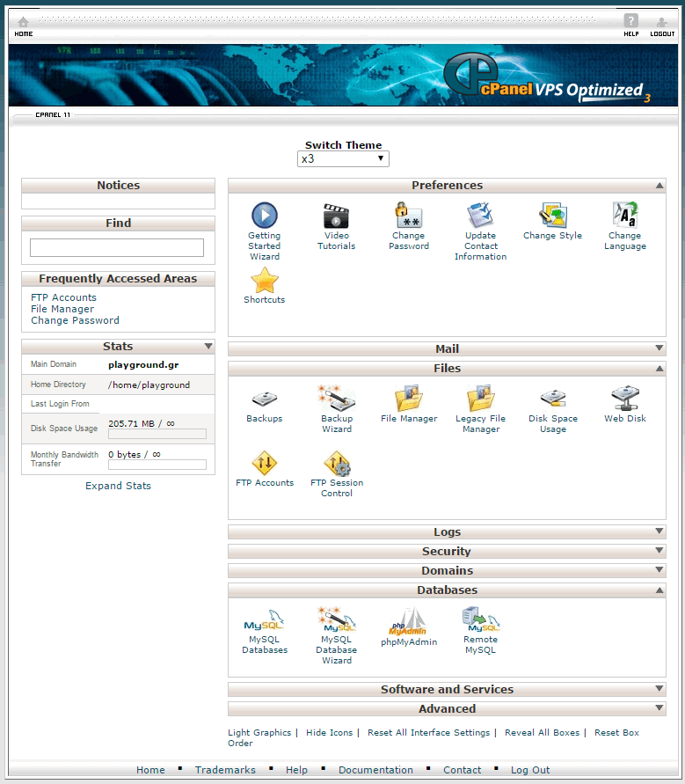
Task: Click the /home/playground directory text
Action: click(149, 385)
